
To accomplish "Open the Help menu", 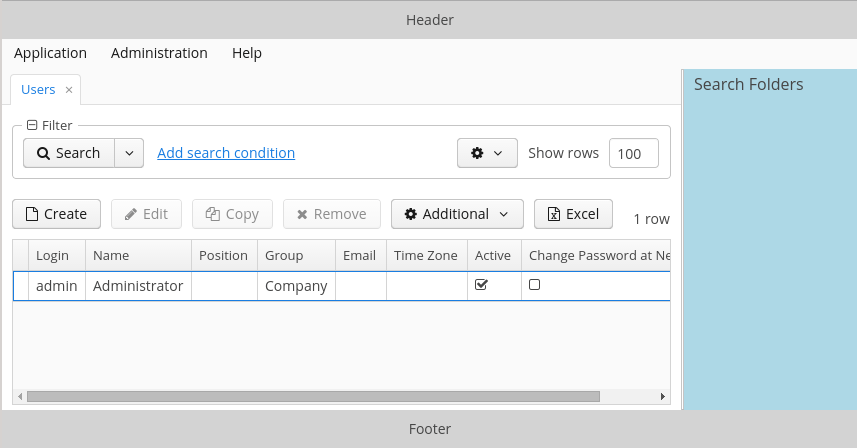I will 246,53.
